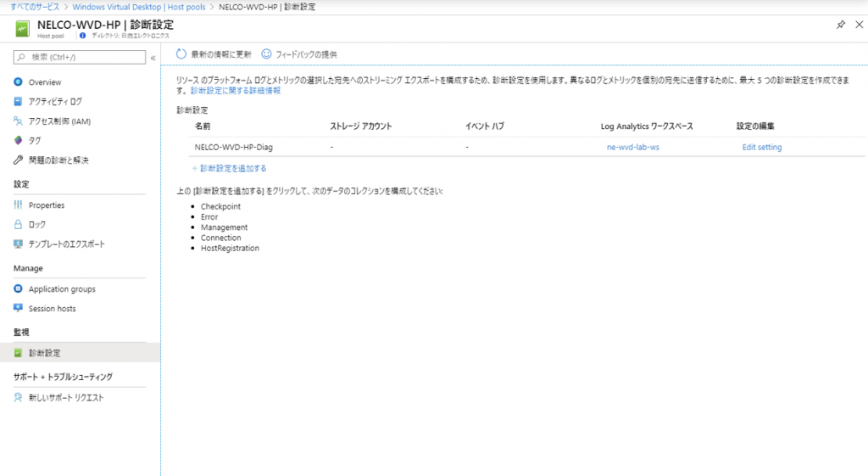Image resolution: width=868 pixels, height=476 pixels.
Task: Click the Tags (タグ) icon
Action: pyautogui.click(x=19, y=140)
